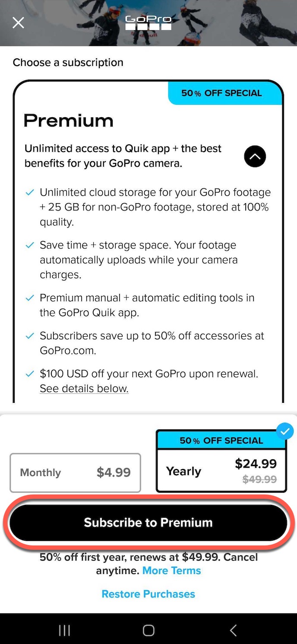Image resolution: width=297 pixels, height=644 pixels.
Task: Select the Monthly subscription plan
Action: pos(75,473)
